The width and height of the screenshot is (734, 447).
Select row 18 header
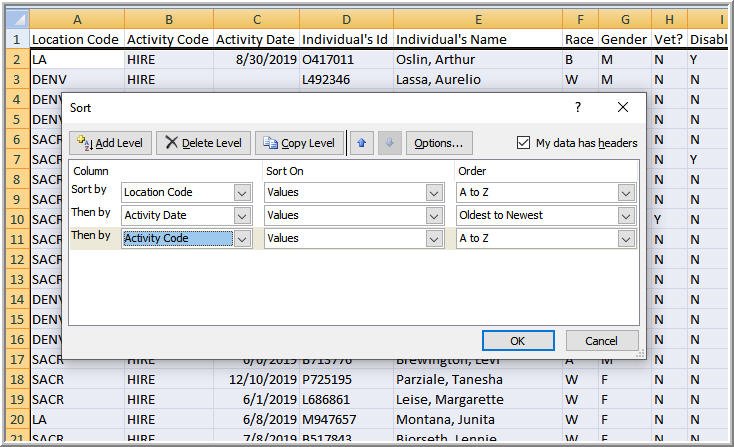(x=18, y=379)
